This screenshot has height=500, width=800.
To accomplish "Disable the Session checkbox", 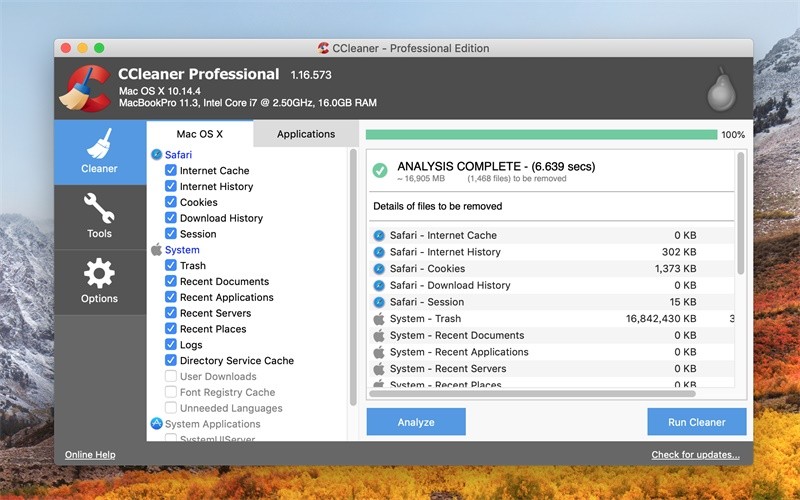I will point(171,234).
